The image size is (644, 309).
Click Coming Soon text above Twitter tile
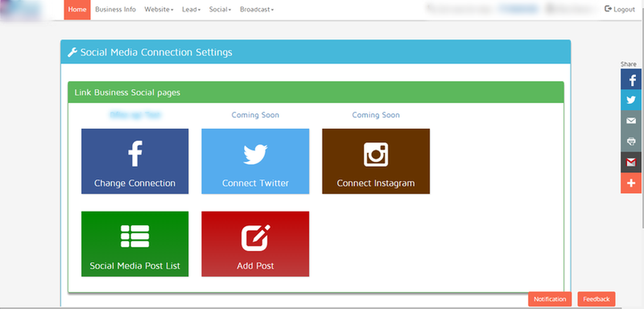click(x=256, y=115)
